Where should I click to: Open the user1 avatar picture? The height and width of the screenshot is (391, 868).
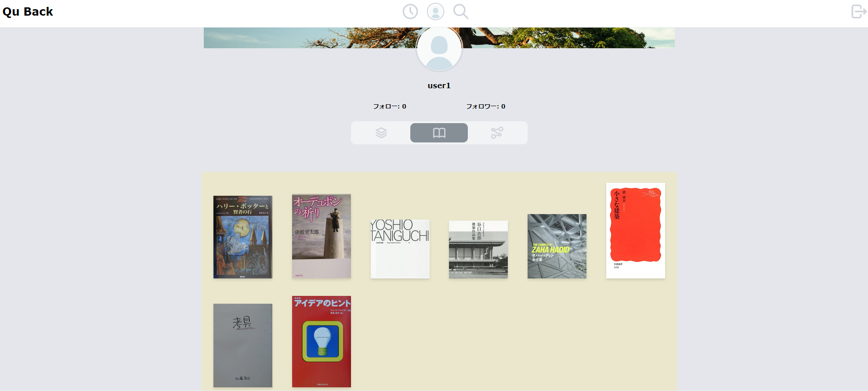coord(439,49)
